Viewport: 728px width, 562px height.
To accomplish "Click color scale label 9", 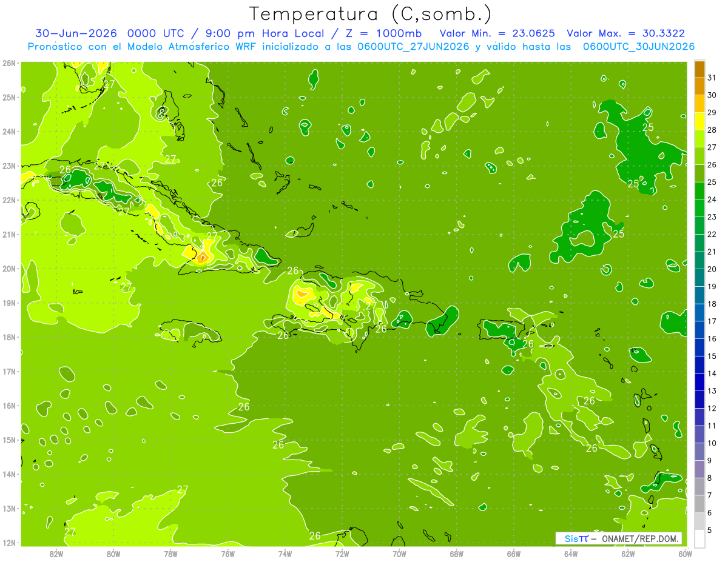I will pyautogui.click(x=709, y=461).
